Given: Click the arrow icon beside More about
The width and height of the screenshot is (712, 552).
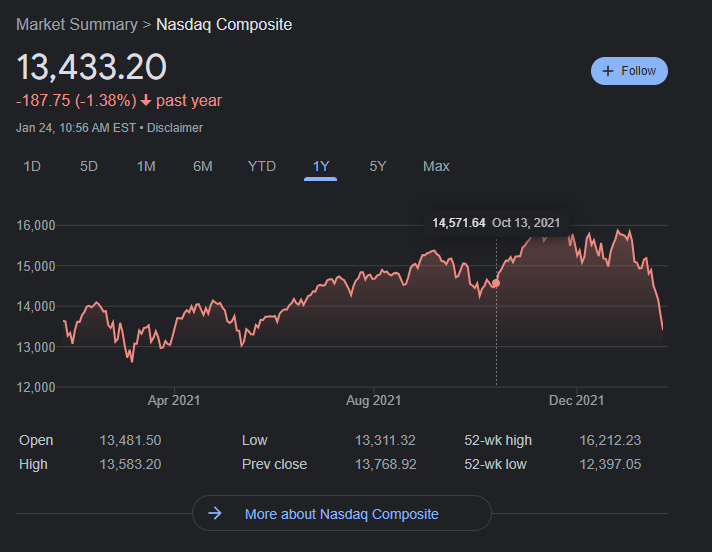Looking at the screenshot, I should (x=215, y=513).
